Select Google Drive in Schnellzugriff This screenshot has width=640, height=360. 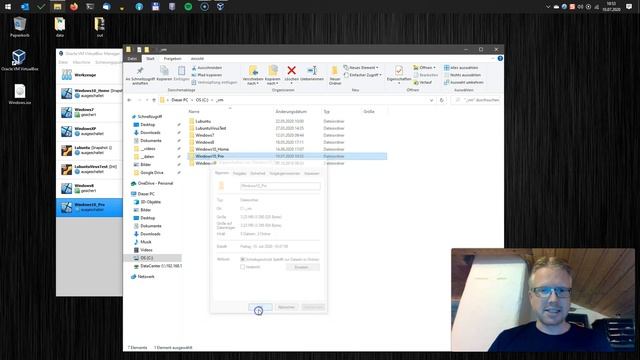coord(151,173)
